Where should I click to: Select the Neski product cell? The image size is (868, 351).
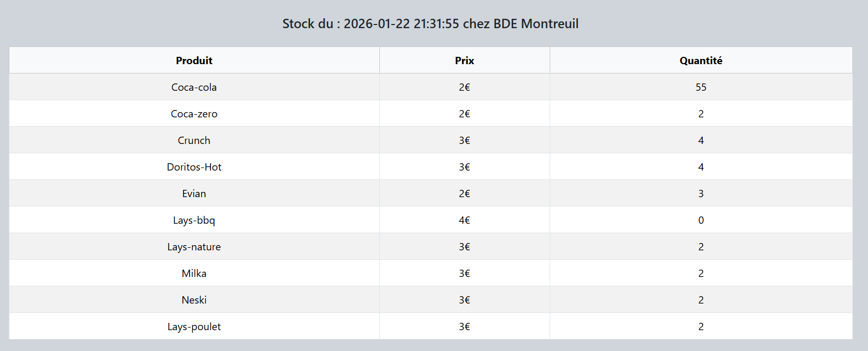(x=194, y=300)
